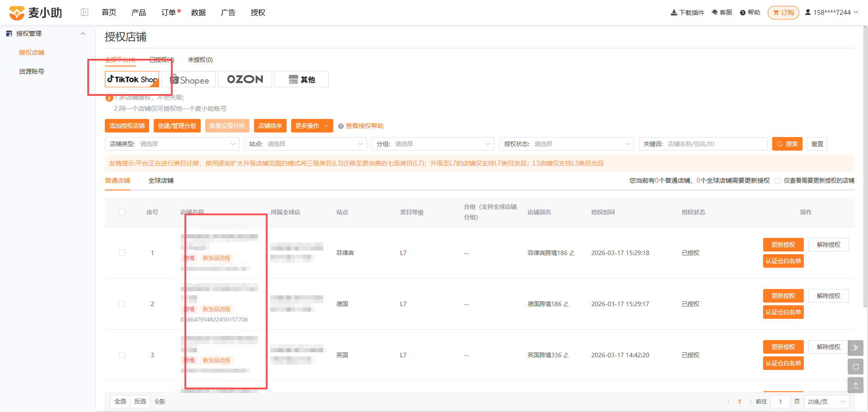The width and height of the screenshot is (868, 412).
Task: Enable 仅查看需要更新授权的店铺 checkbox
Action: pos(777,180)
